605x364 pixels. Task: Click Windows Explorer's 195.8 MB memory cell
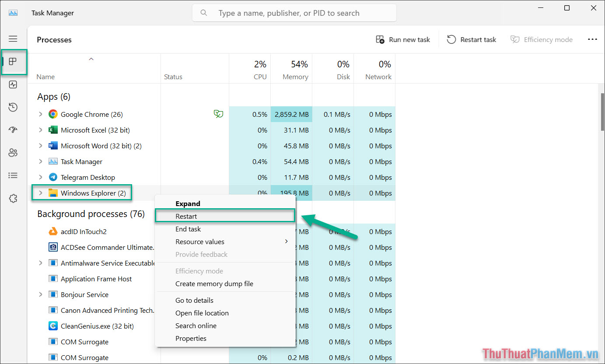(291, 193)
